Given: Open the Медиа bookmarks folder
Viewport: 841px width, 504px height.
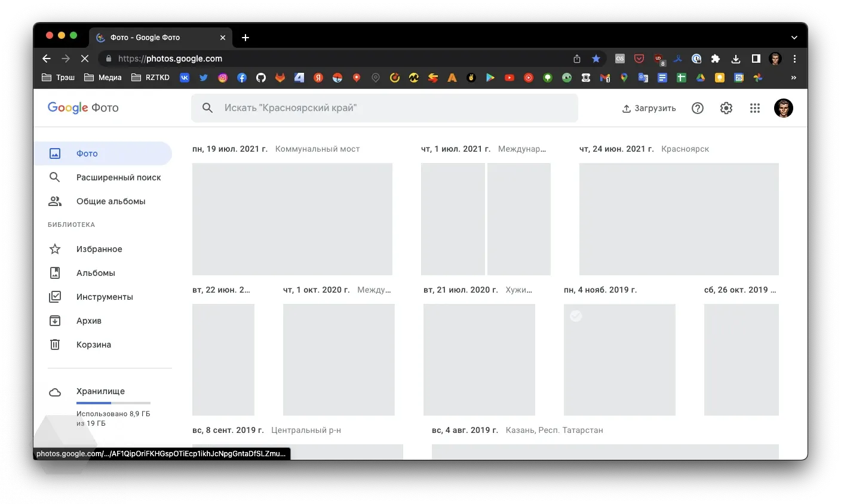Looking at the screenshot, I should (103, 78).
